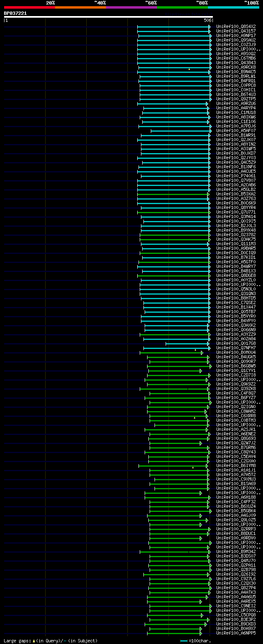The height and width of the screenshot is (644, 263).
Task: Click the cyan ~100% legend segment
Action: coord(233,7)
